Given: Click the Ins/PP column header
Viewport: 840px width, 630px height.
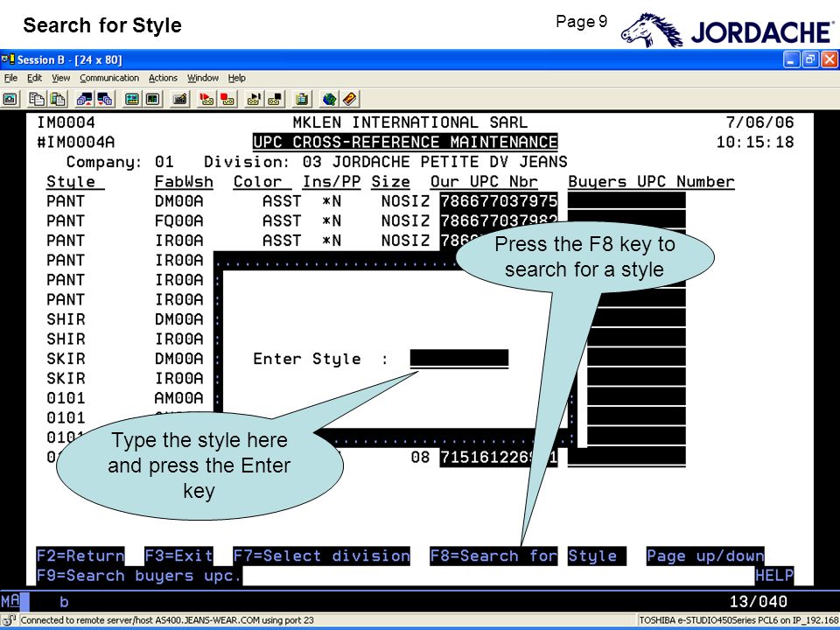Looking at the screenshot, I should coord(331,182).
